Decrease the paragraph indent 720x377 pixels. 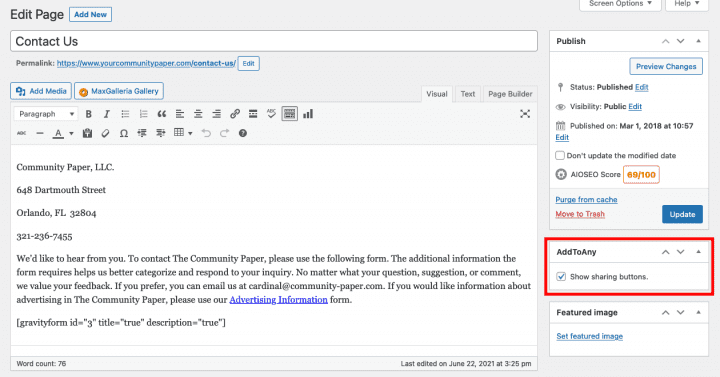point(142,133)
